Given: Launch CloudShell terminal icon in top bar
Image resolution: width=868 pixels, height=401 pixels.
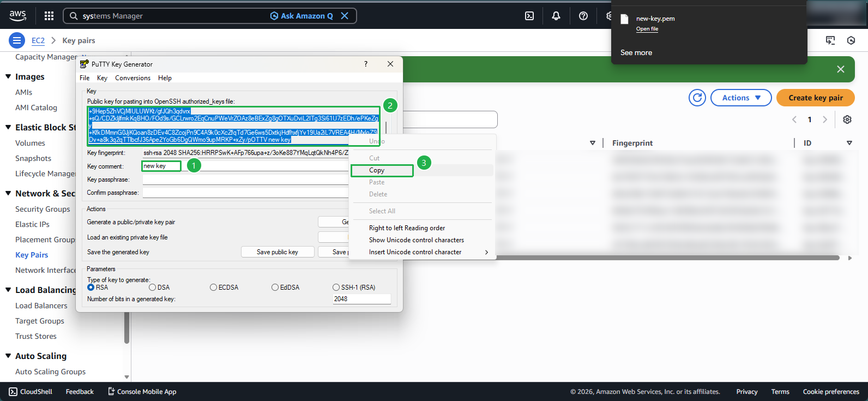Looking at the screenshot, I should coord(529,16).
